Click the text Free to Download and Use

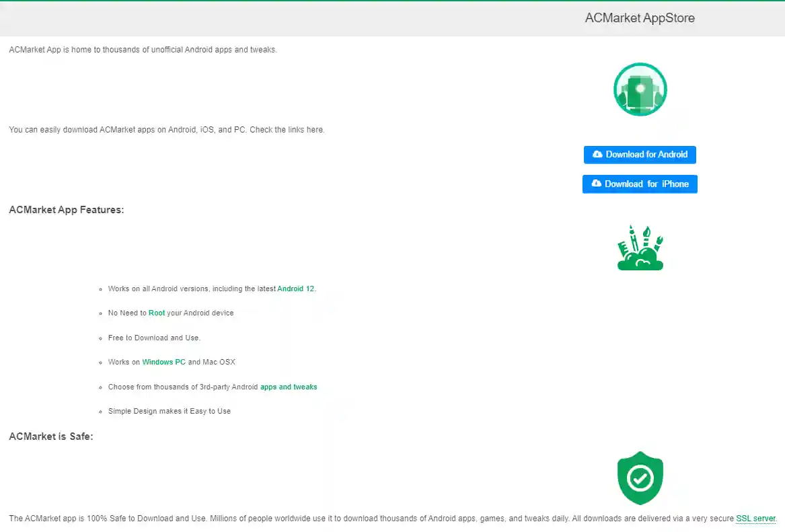[154, 338]
